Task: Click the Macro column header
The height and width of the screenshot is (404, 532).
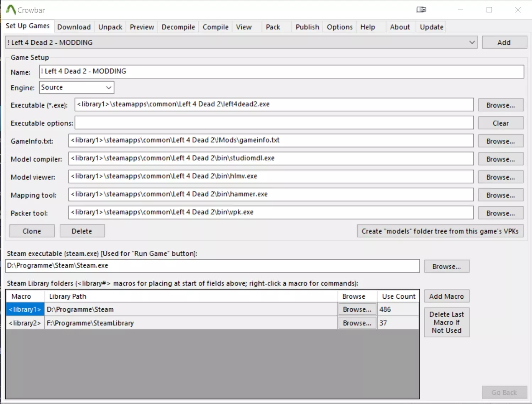Action: [x=25, y=296]
